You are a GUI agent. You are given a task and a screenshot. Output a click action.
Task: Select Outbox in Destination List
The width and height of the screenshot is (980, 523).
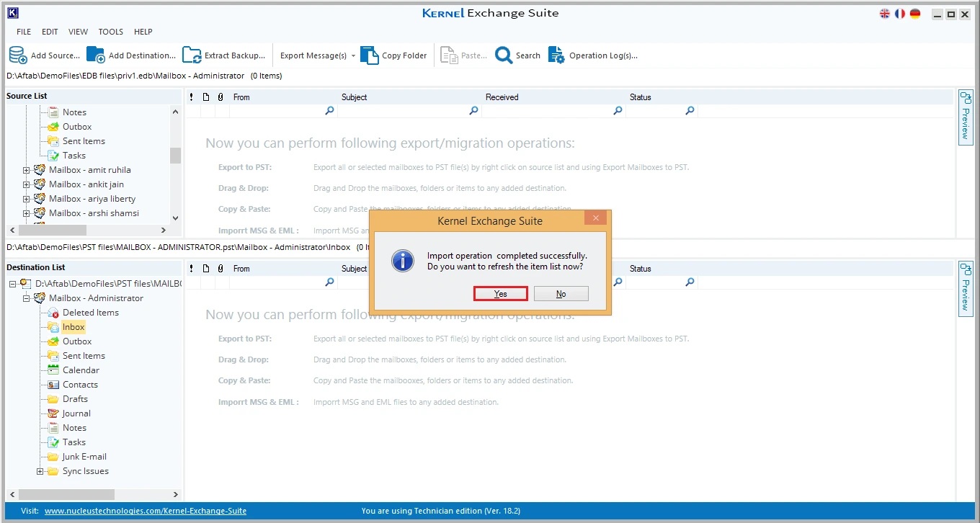click(x=77, y=341)
